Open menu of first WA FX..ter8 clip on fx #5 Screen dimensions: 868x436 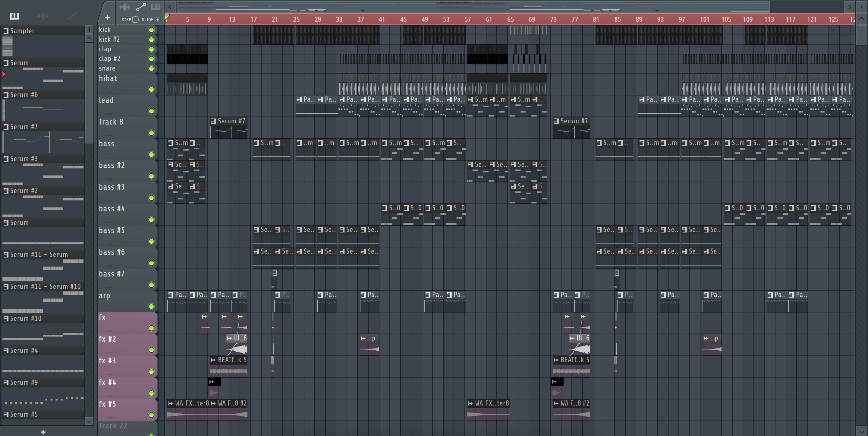coord(171,404)
